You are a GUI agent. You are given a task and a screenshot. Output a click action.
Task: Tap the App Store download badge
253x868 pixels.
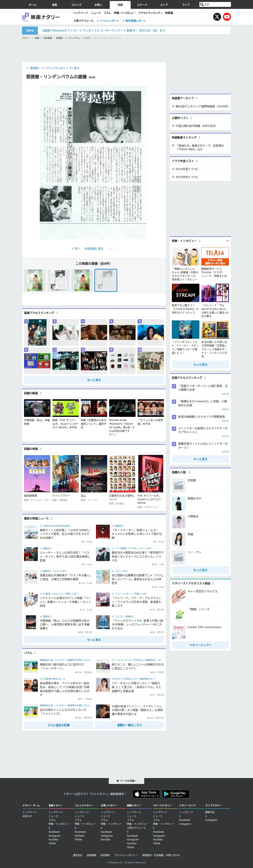[x=146, y=794]
